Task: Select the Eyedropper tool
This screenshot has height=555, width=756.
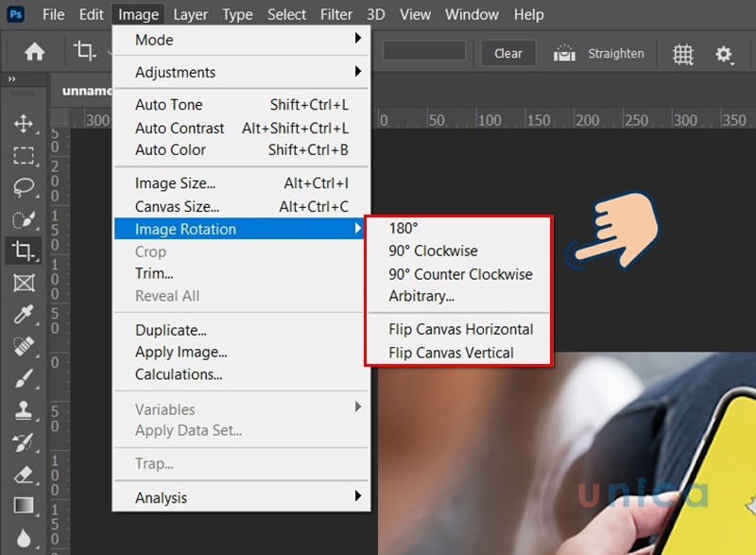Action: (24, 315)
